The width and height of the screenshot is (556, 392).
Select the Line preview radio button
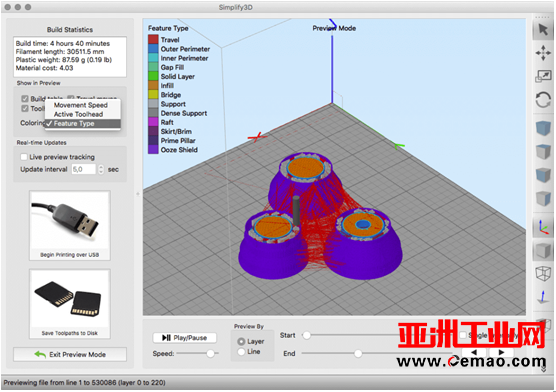pos(241,352)
